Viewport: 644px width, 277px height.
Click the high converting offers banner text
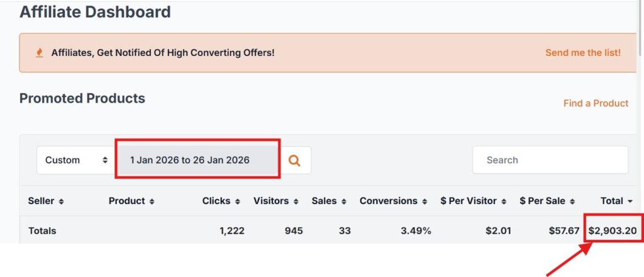163,53
